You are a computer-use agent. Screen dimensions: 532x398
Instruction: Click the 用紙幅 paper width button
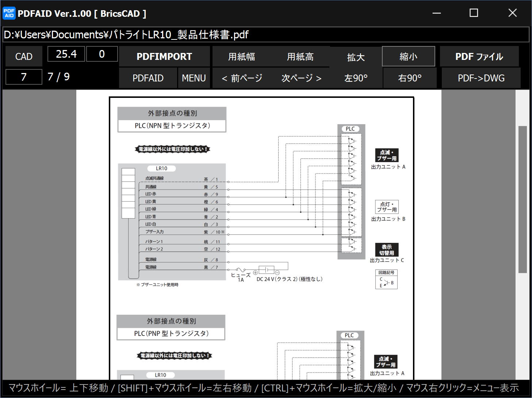[x=241, y=57]
